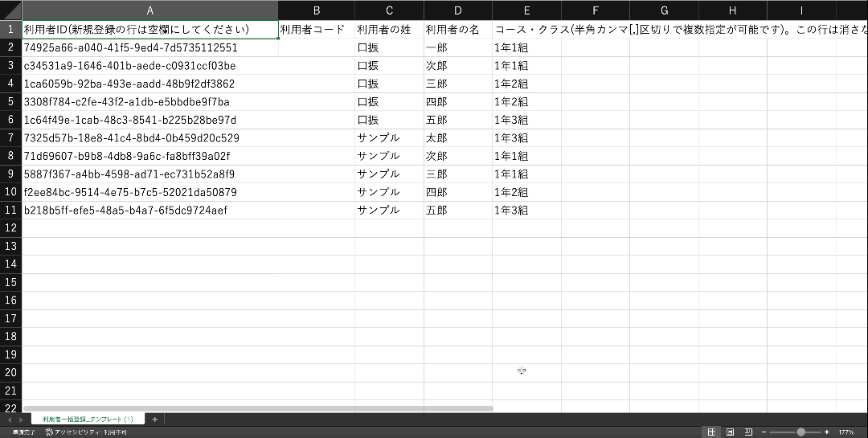Select row 5 header
This screenshot has height=438, width=868.
point(10,102)
